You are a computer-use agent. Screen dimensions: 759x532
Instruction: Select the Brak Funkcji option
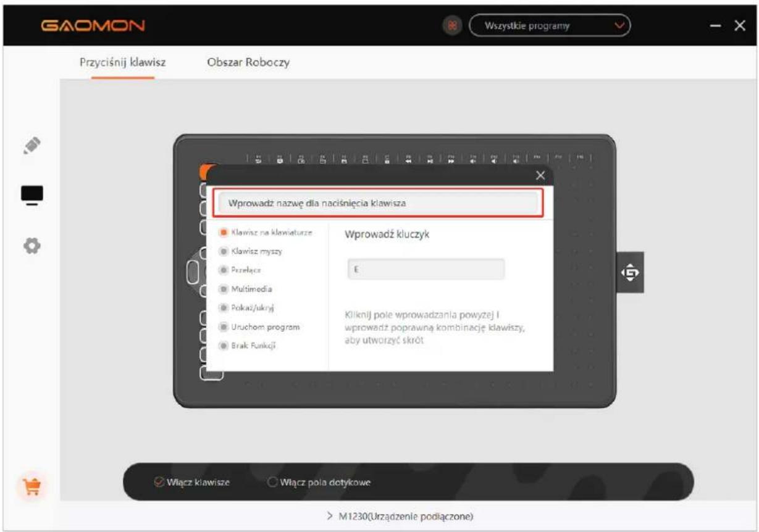click(248, 346)
